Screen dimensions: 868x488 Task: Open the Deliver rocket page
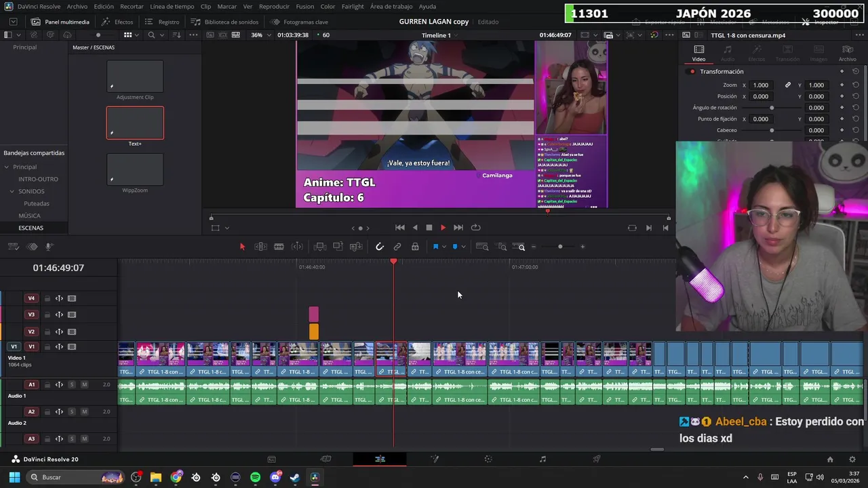click(x=597, y=459)
